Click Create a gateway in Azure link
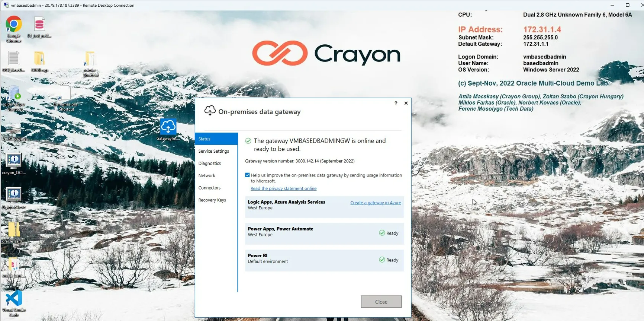 coord(376,203)
